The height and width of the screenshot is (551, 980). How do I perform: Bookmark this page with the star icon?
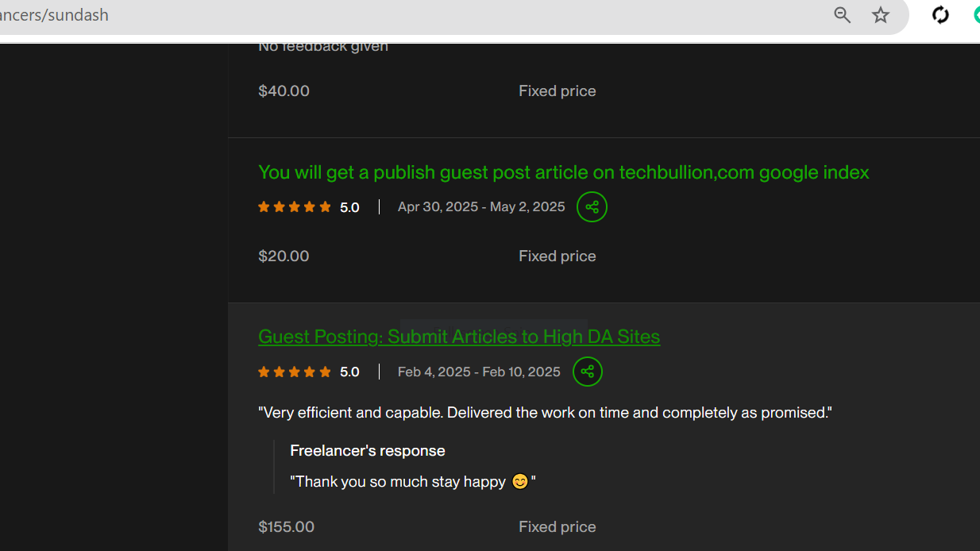881,15
